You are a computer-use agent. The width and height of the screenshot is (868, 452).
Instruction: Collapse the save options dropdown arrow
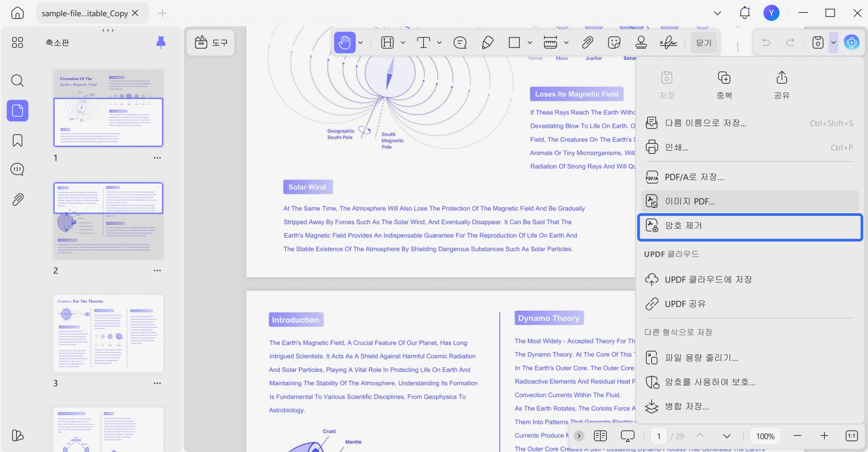click(x=833, y=43)
